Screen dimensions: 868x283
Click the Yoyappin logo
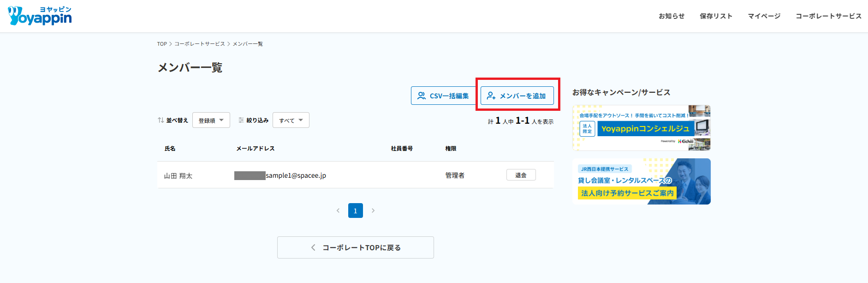click(40, 16)
